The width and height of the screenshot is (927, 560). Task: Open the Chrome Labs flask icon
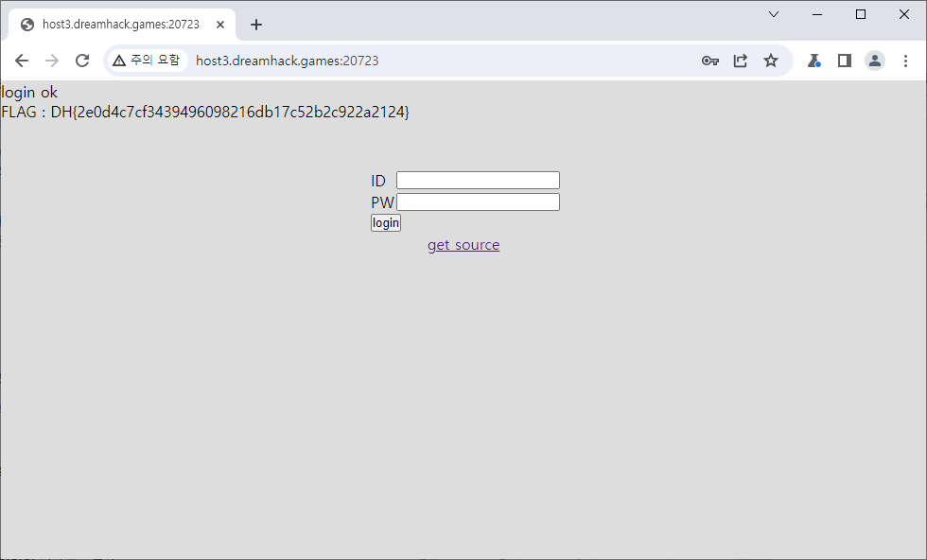pos(813,61)
